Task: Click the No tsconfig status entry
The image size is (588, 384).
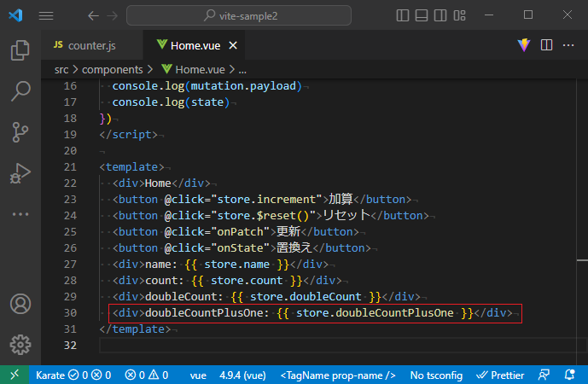Action: click(436, 375)
